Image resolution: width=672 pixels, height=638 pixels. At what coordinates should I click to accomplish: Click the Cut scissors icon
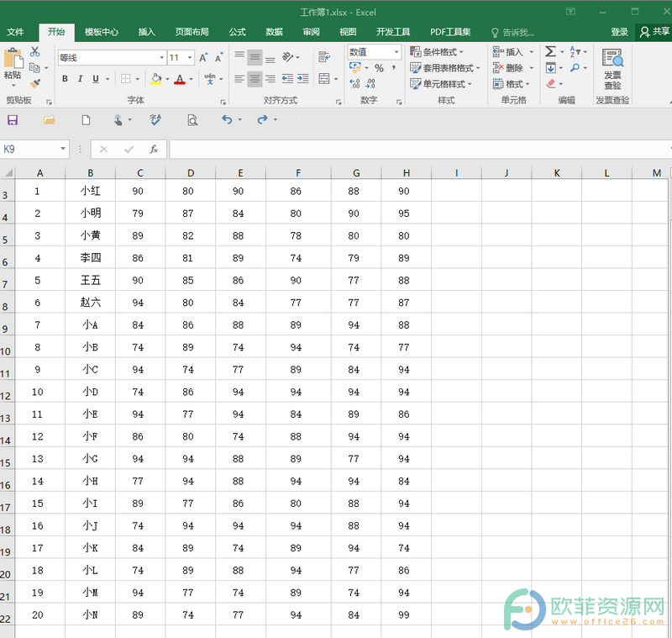35,52
